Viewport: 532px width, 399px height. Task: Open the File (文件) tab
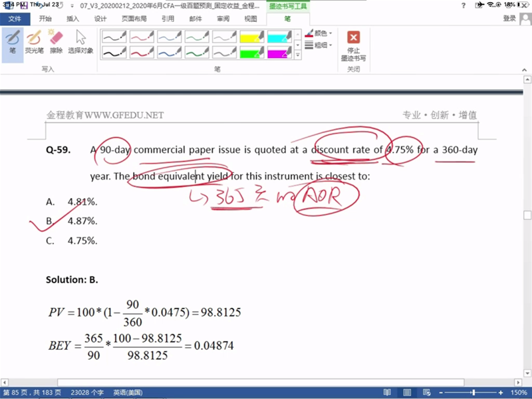pyautogui.click(x=15, y=19)
